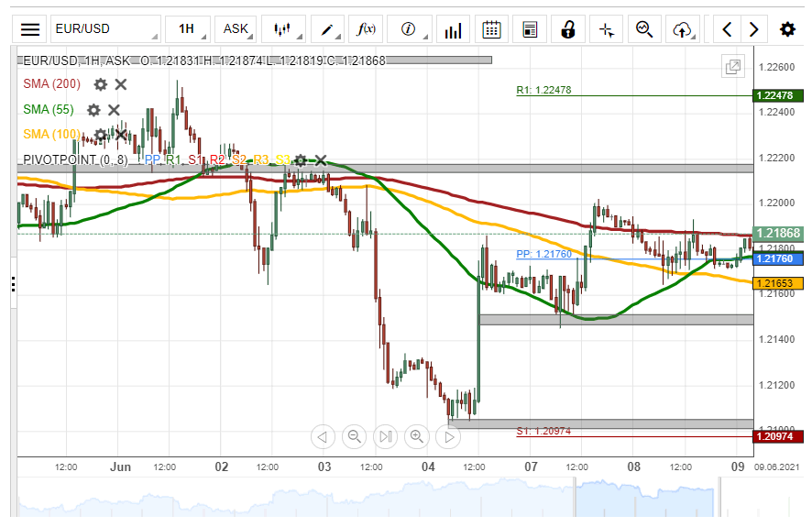812x527 pixels.
Task: Click the 1.22478 green price tag
Action: click(778, 95)
